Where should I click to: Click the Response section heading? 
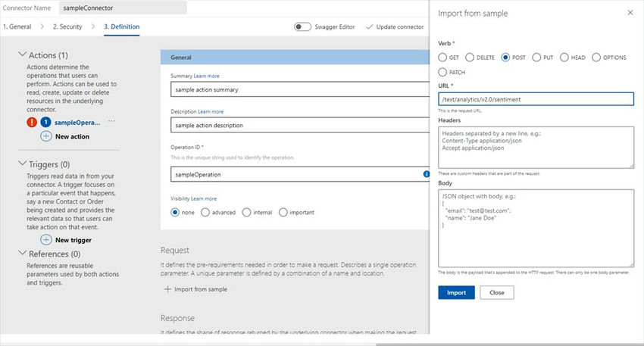coord(177,318)
